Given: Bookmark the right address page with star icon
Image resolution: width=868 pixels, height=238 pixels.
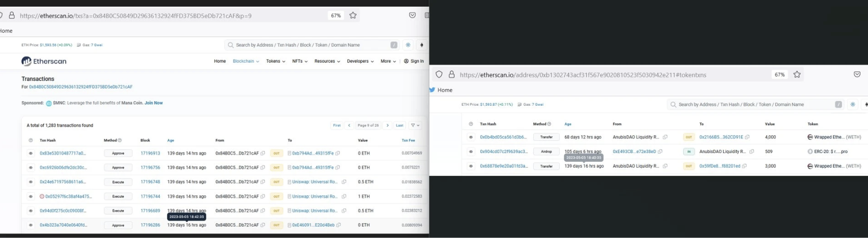Looking at the screenshot, I should coord(797,75).
